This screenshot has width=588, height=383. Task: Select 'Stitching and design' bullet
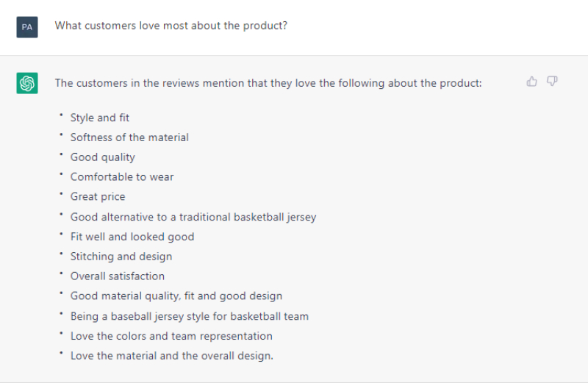pos(121,257)
